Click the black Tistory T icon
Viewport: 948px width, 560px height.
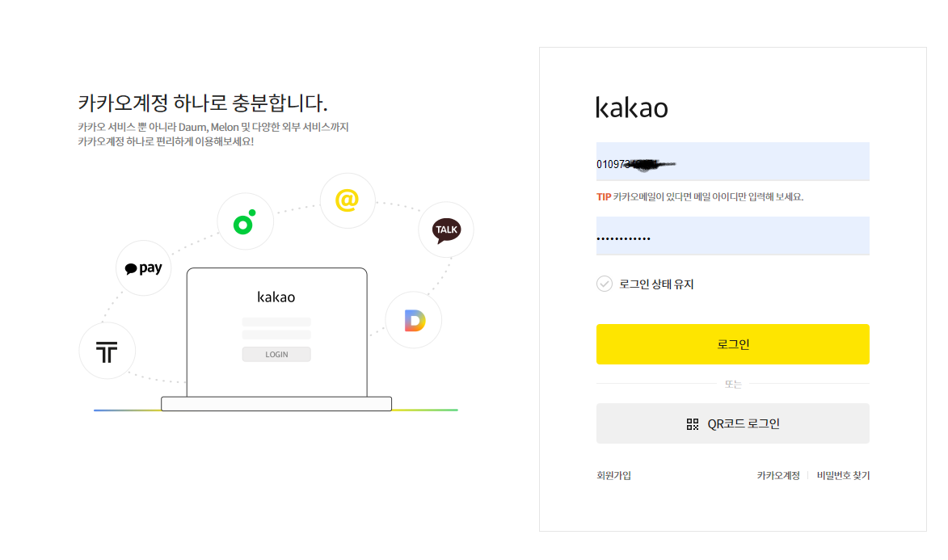pyautogui.click(x=107, y=351)
